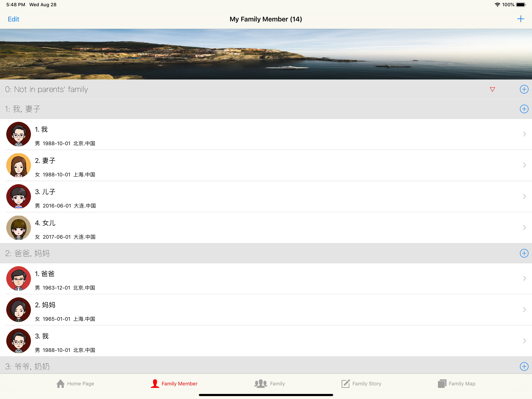
Task: Tap the Edit button
Action: [x=13, y=19]
